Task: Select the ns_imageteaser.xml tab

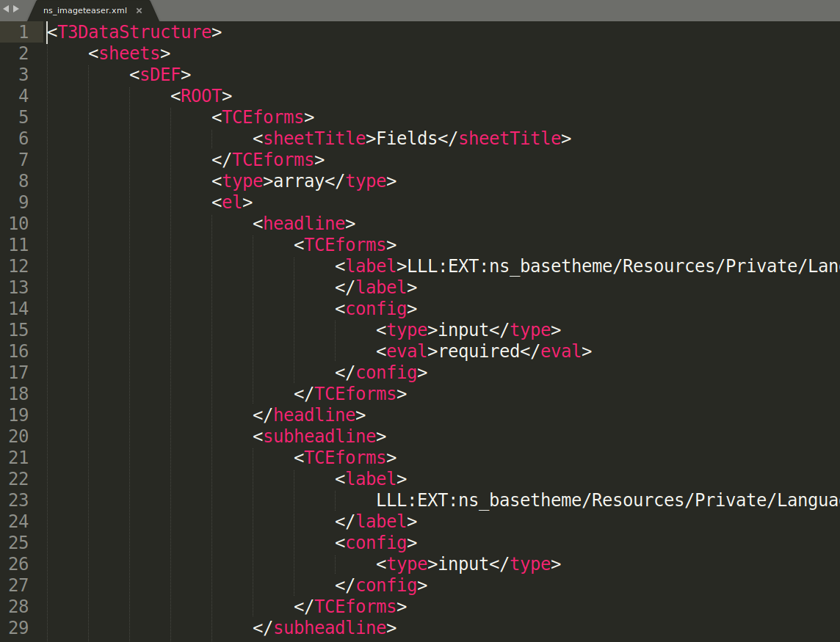Action: [x=84, y=10]
